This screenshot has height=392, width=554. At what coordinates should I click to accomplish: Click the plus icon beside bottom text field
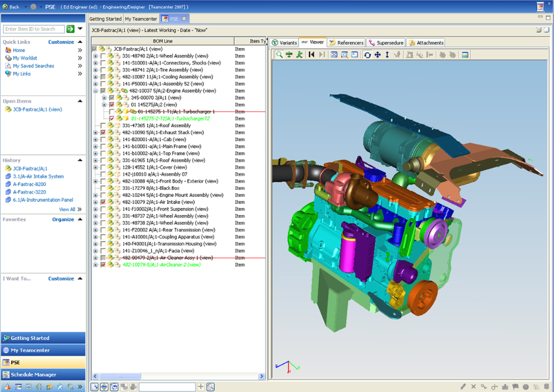tap(200, 387)
